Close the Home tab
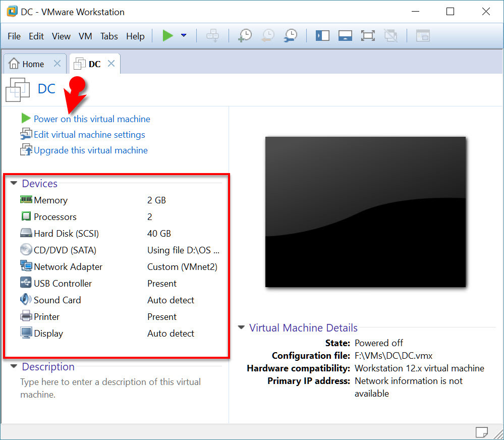The image size is (504, 440). 57,64
